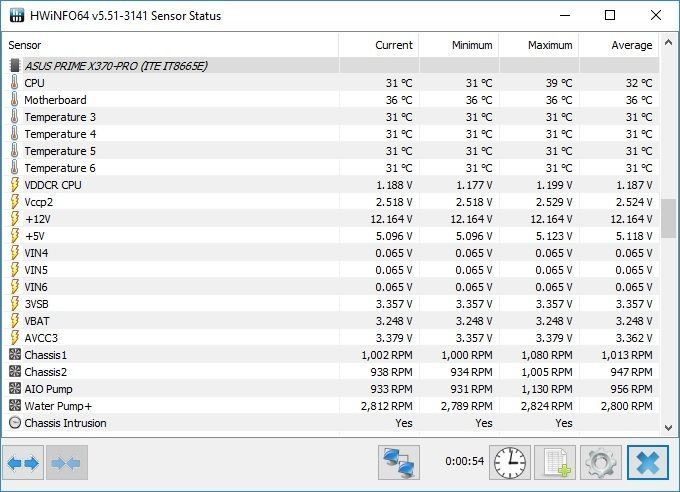
Task: Click the VIN4 voltage bolt icon
Action: tap(15, 253)
